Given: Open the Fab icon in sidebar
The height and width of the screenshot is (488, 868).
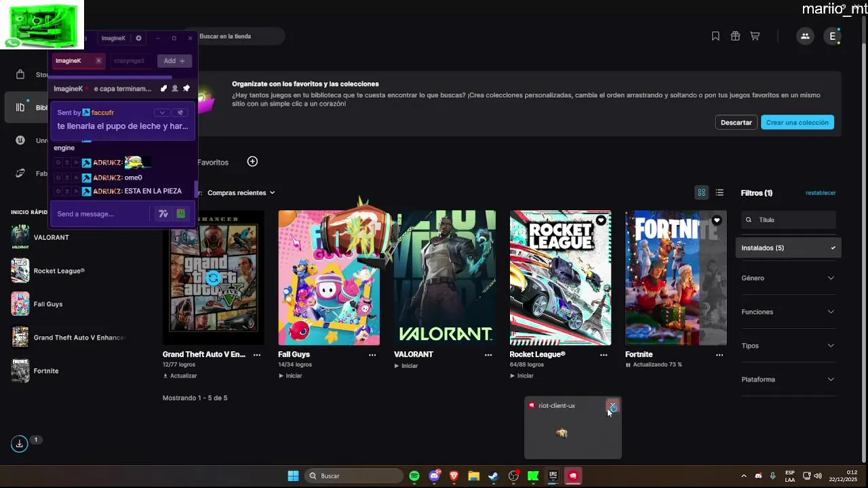Looking at the screenshot, I should 20,173.
